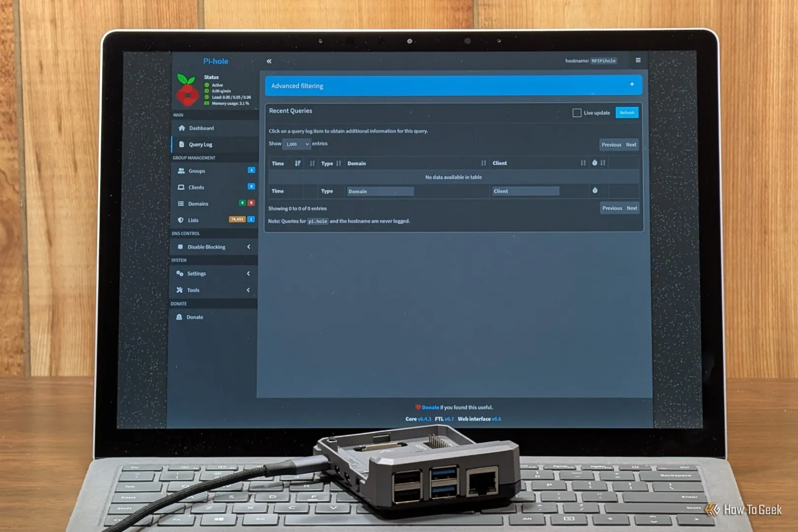Image resolution: width=798 pixels, height=532 pixels.
Task: Click the top Next pagination button
Action: pyautogui.click(x=631, y=145)
